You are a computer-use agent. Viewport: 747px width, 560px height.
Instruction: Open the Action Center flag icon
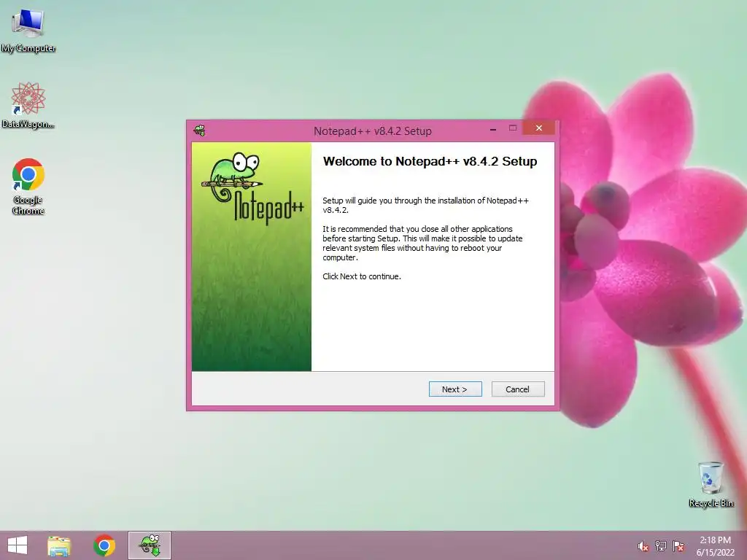tap(678, 546)
